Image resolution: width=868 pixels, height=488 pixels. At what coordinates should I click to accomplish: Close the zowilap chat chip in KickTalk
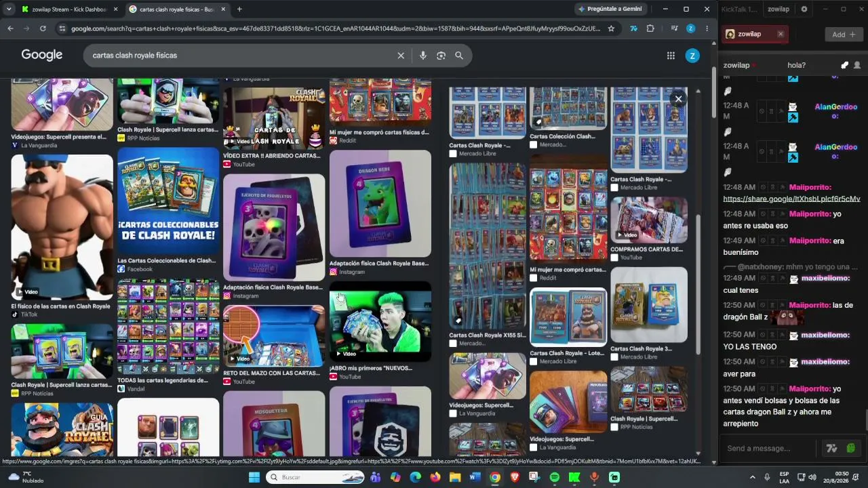click(781, 34)
